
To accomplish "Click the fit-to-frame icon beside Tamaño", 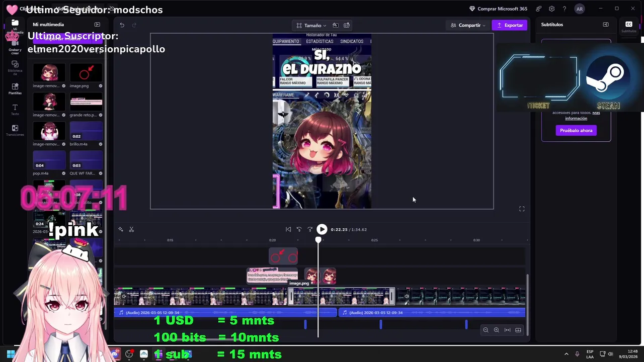I will pos(336,25).
